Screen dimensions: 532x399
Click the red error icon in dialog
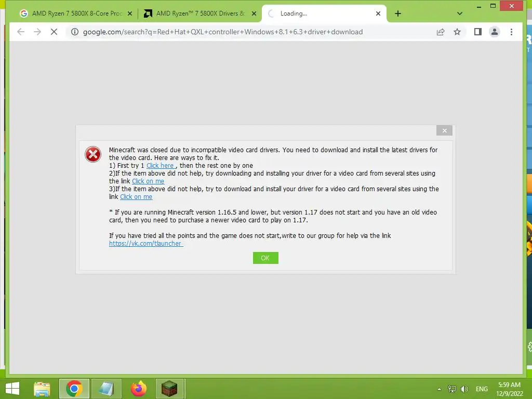tap(93, 154)
